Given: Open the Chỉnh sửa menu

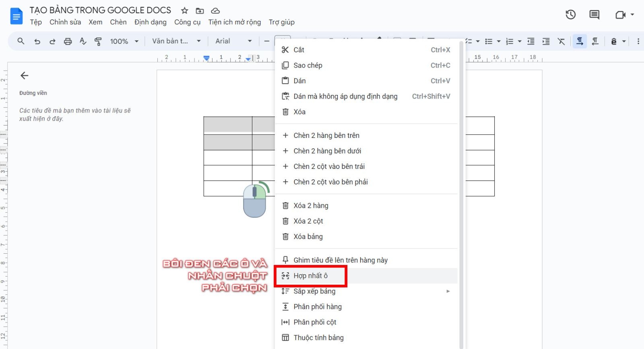Looking at the screenshot, I should [65, 22].
